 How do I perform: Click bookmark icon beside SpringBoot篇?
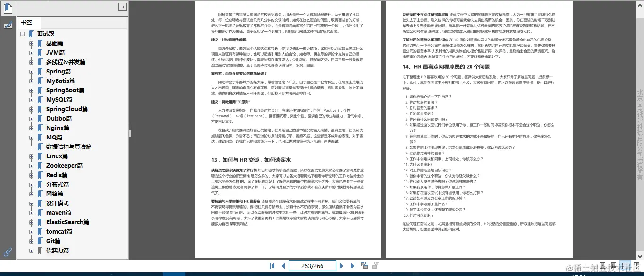coord(41,90)
